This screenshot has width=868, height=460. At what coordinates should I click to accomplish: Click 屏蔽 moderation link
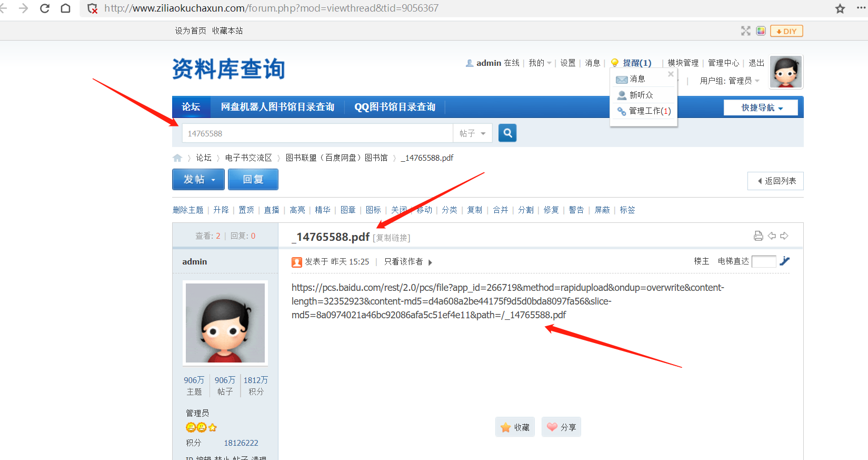[x=602, y=210]
